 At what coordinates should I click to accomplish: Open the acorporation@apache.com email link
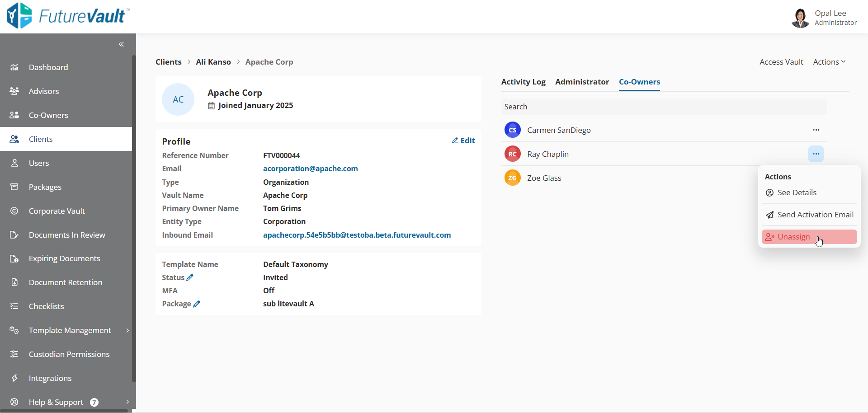(x=311, y=169)
